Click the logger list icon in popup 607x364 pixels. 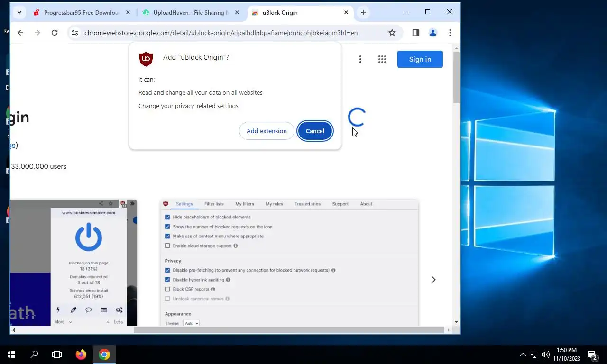[104, 310]
